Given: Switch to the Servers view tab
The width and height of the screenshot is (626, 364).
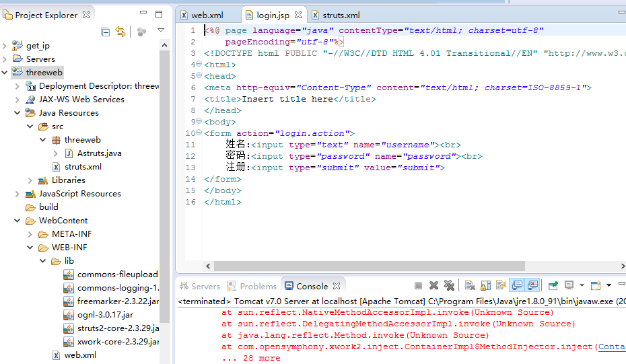Looking at the screenshot, I should 200,286.
